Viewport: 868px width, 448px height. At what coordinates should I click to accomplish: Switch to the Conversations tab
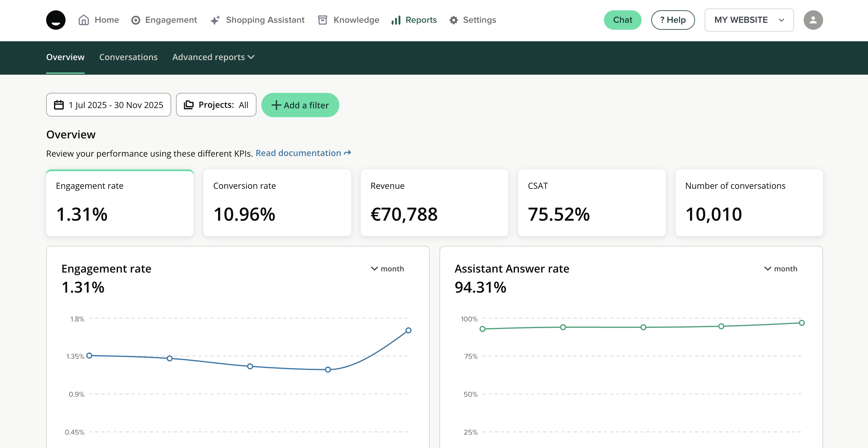[128, 57]
